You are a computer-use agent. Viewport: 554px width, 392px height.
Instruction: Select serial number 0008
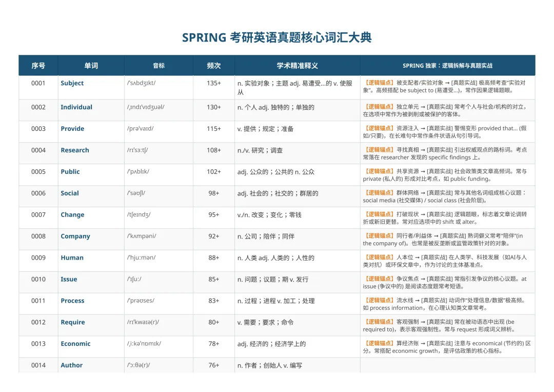pyautogui.click(x=38, y=237)
